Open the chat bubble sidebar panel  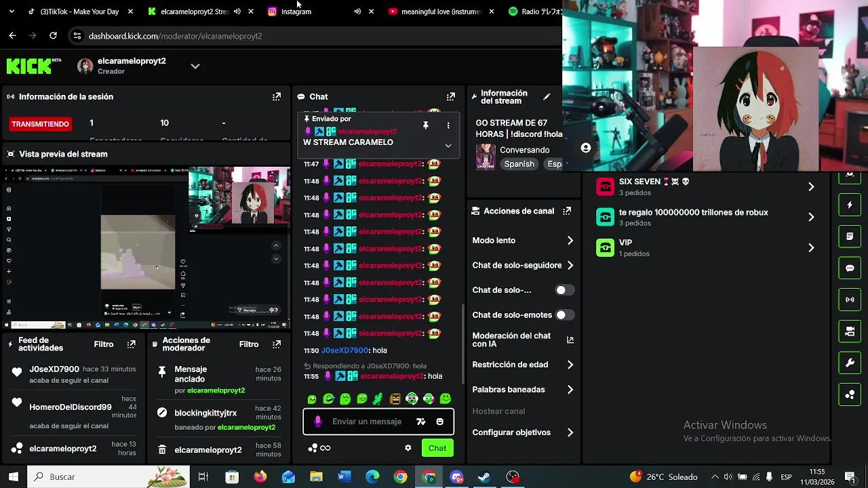(850, 268)
